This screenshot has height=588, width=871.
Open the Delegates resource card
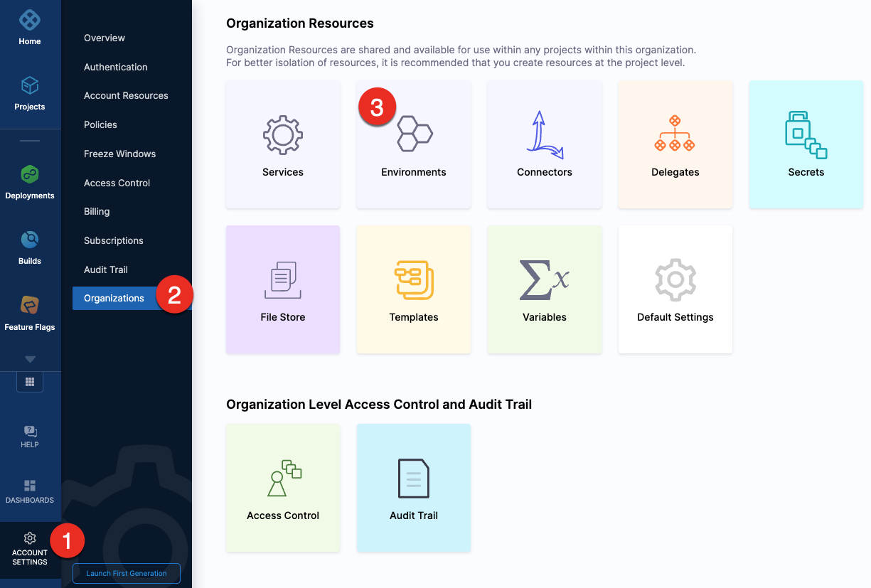point(675,144)
